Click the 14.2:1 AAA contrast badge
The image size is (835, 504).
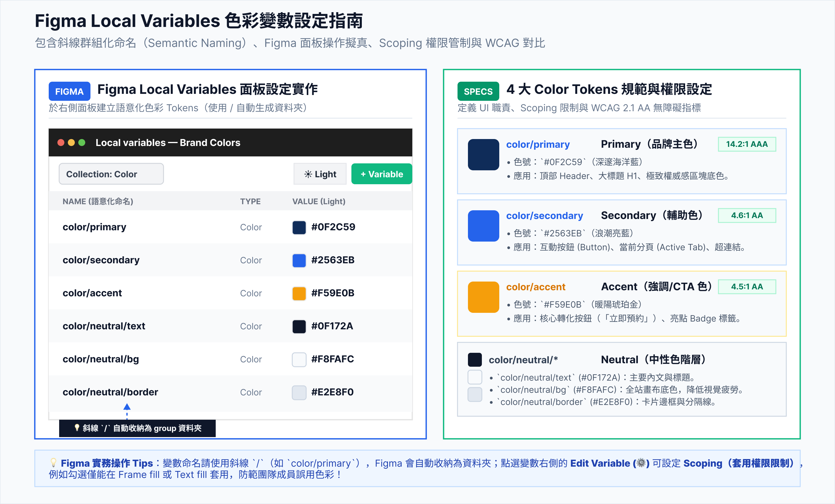[x=747, y=144]
